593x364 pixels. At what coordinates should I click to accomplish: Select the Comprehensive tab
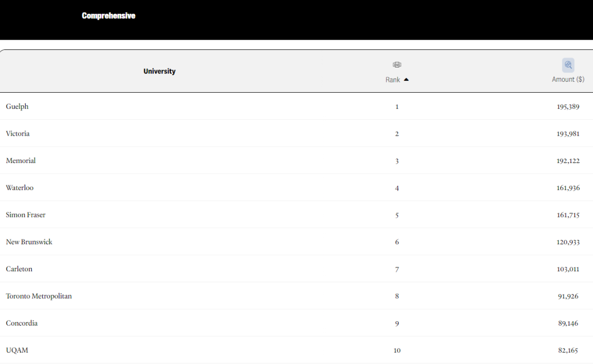point(109,15)
